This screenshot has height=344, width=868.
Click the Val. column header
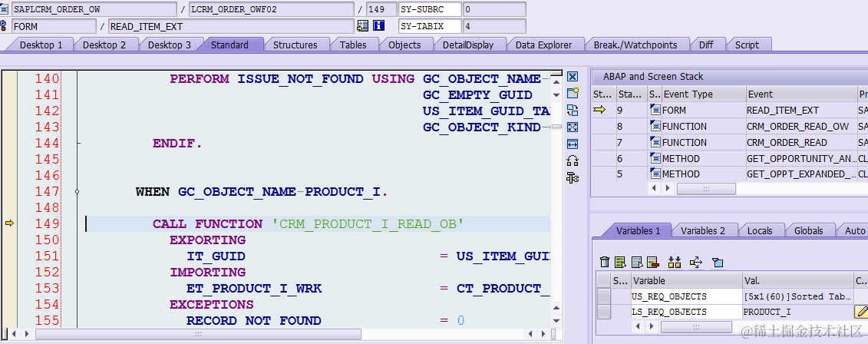click(797, 281)
